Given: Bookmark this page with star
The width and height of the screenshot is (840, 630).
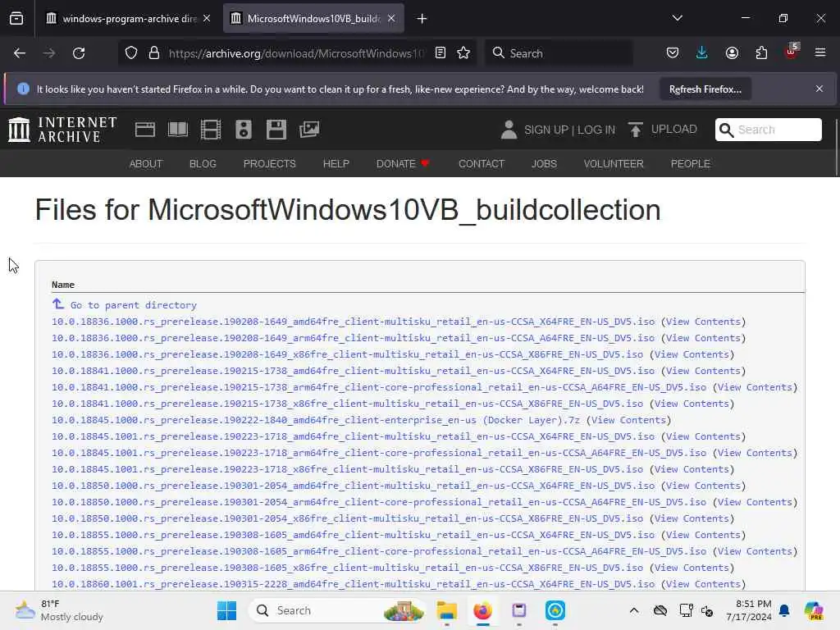Looking at the screenshot, I should 463,53.
